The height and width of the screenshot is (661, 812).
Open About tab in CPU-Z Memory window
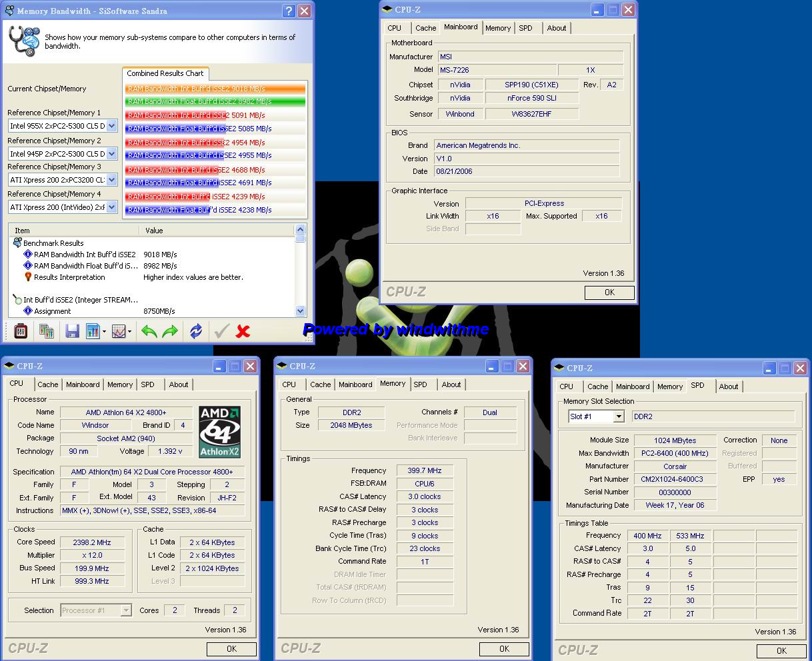[451, 384]
